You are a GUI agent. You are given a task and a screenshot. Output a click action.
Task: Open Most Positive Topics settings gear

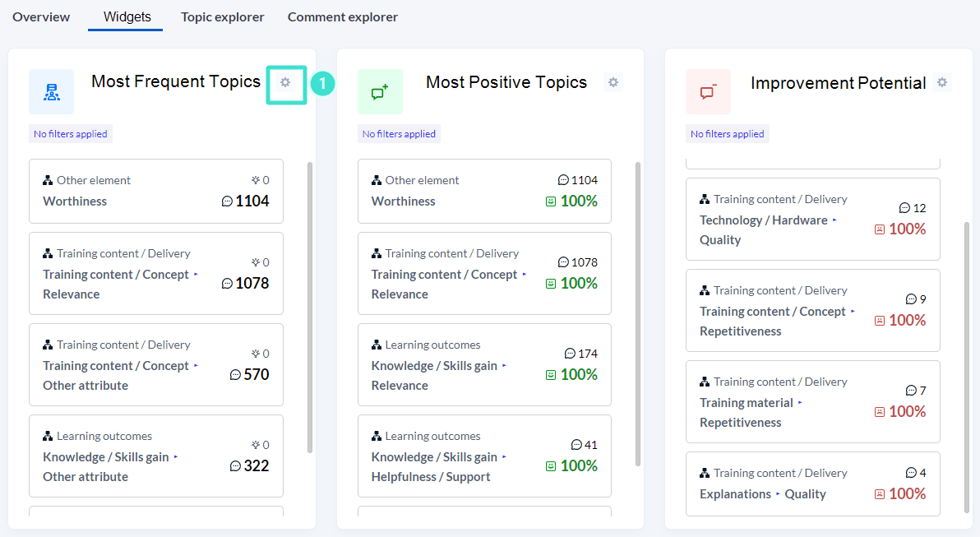click(x=613, y=82)
